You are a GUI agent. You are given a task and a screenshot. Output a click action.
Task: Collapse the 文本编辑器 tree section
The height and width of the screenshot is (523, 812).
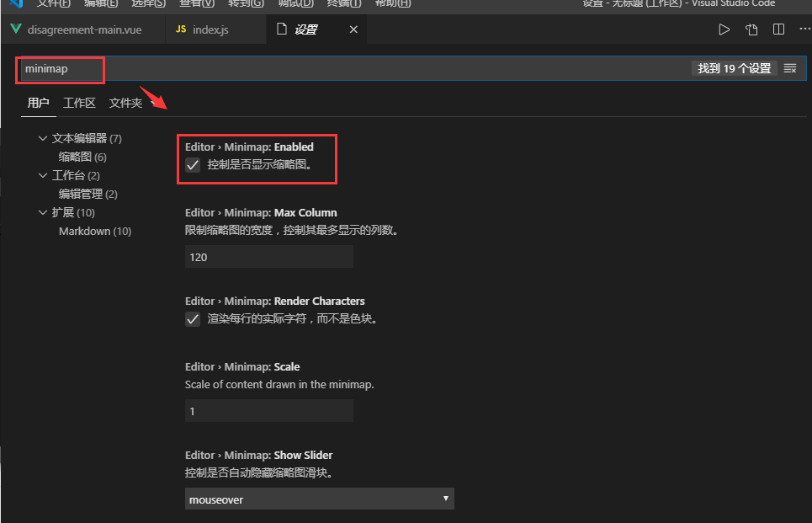point(43,137)
